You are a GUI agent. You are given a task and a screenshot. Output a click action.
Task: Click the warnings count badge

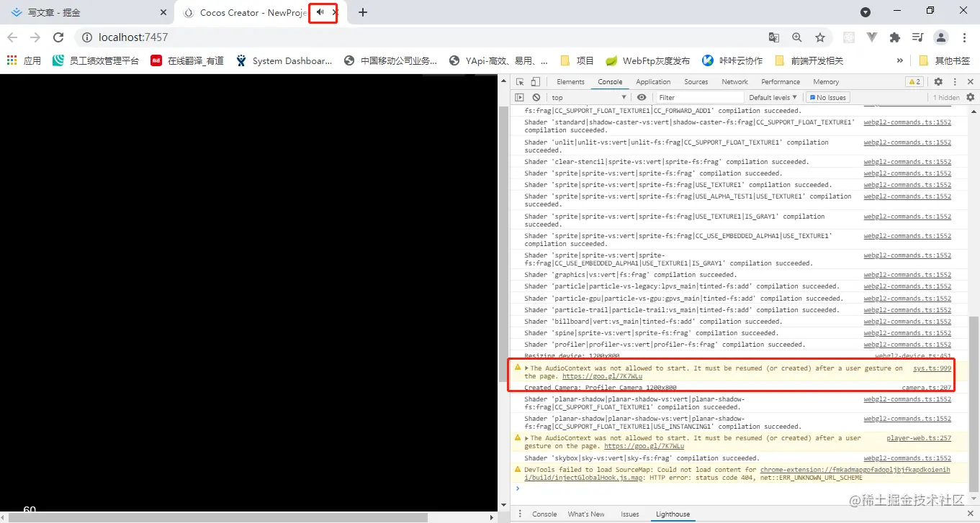(914, 82)
